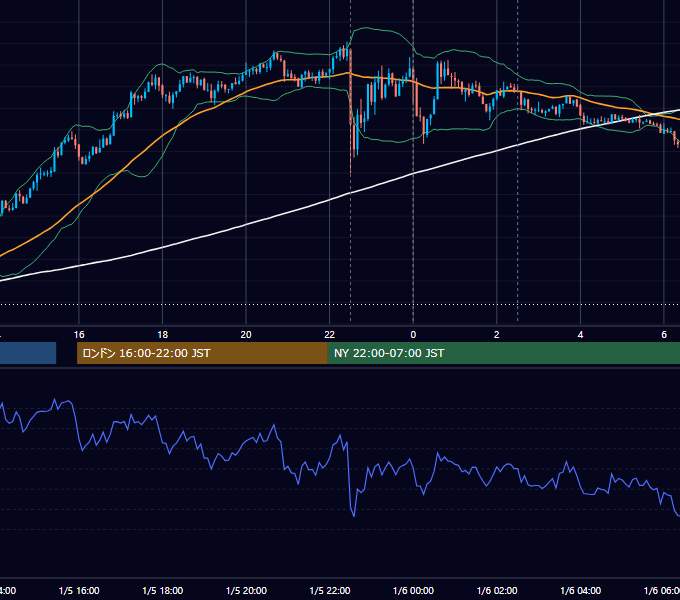Image resolution: width=680 pixels, height=600 pixels.
Task: Click the 1/5 18:00 date label
Action: coord(163,590)
